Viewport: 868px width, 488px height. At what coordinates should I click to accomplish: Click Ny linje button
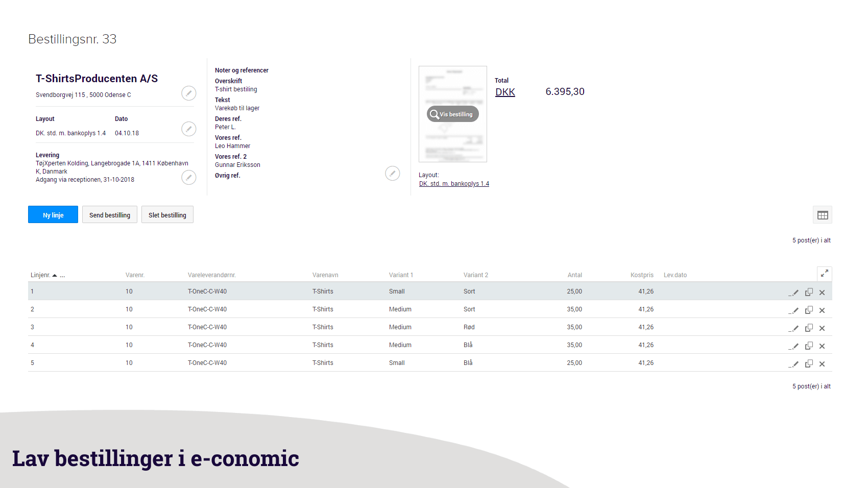pos(53,214)
